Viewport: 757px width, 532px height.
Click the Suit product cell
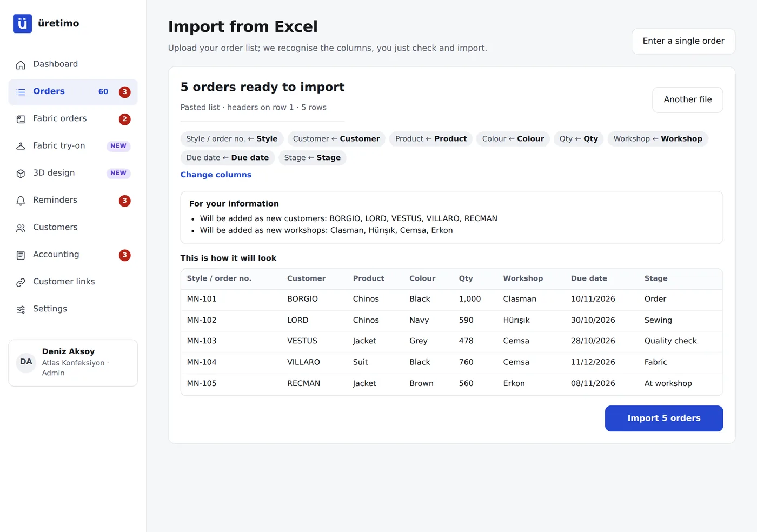tap(360, 362)
